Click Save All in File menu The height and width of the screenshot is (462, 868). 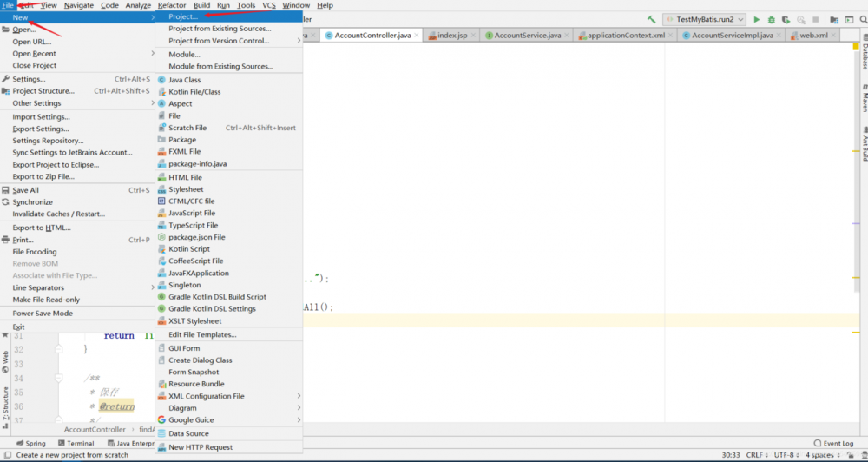(x=77, y=190)
